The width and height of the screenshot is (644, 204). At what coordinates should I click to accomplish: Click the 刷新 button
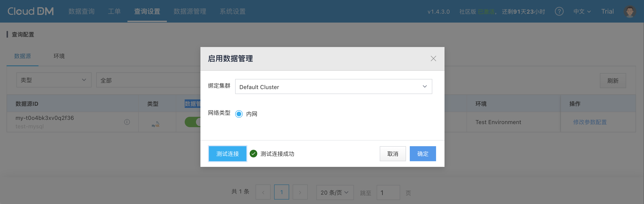(613, 81)
